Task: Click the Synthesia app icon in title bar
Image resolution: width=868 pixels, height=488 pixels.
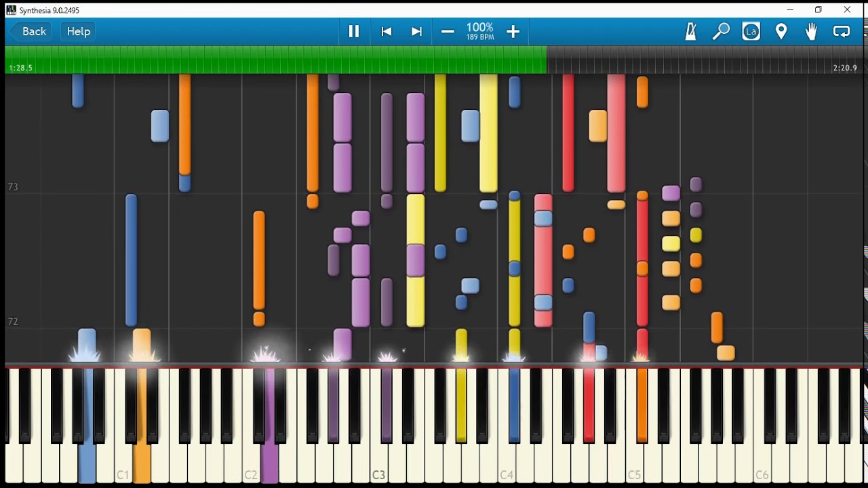Action: (11, 10)
